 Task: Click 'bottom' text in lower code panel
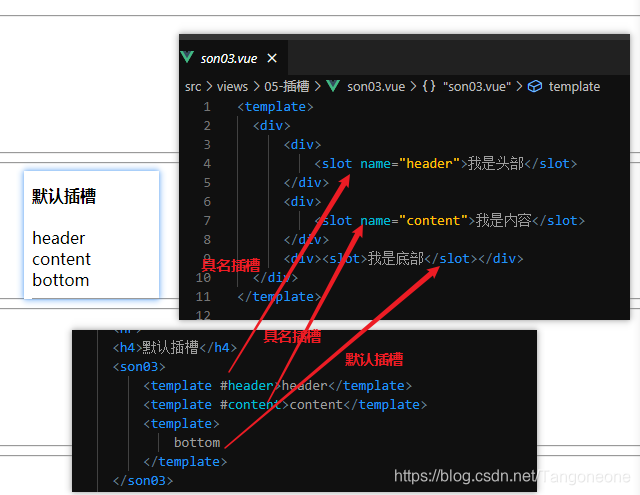pos(197,443)
